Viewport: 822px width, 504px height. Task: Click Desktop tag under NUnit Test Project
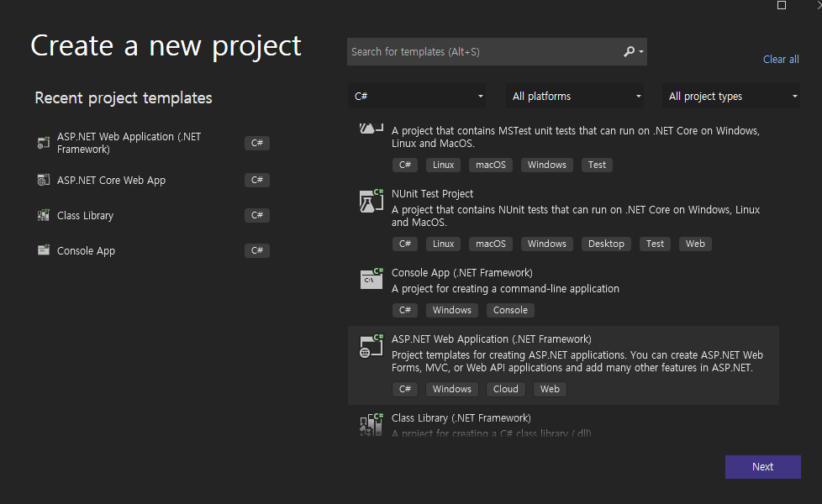pyautogui.click(x=606, y=244)
